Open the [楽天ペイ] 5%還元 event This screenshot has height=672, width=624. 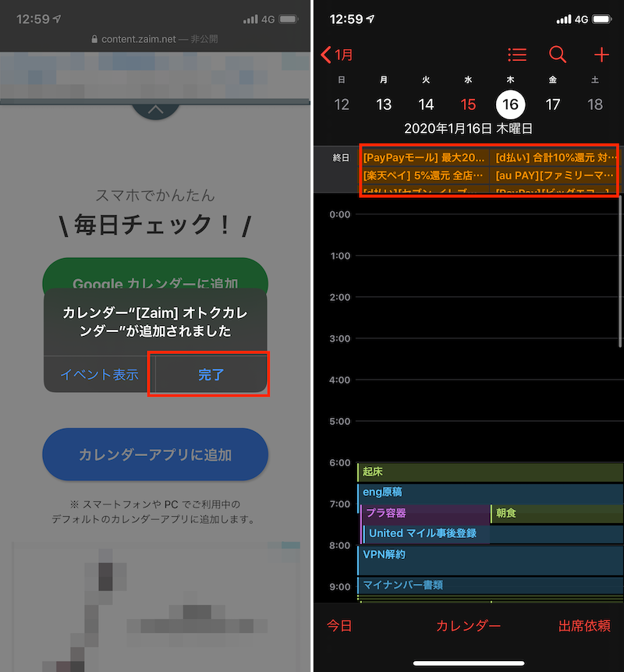[x=424, y=175]
